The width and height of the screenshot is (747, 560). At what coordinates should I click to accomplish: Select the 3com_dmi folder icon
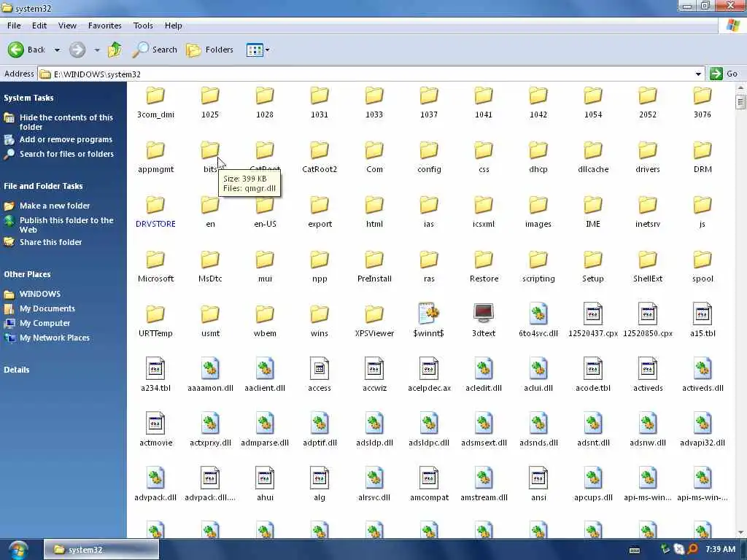coord(155,96)
